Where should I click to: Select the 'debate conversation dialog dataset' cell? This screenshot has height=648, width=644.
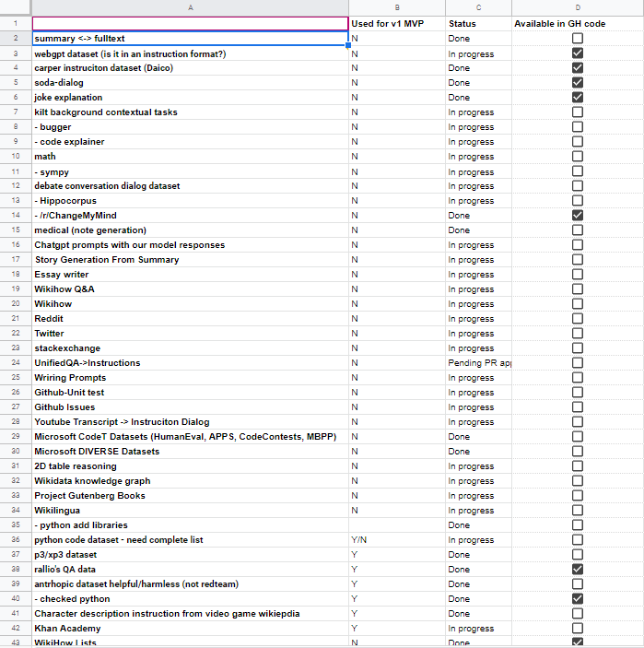click(190, 186)
